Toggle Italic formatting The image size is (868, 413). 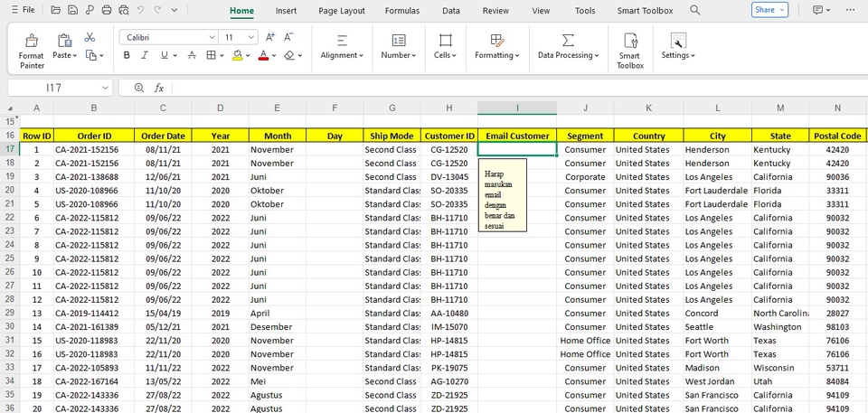click(x=145, y=55)
